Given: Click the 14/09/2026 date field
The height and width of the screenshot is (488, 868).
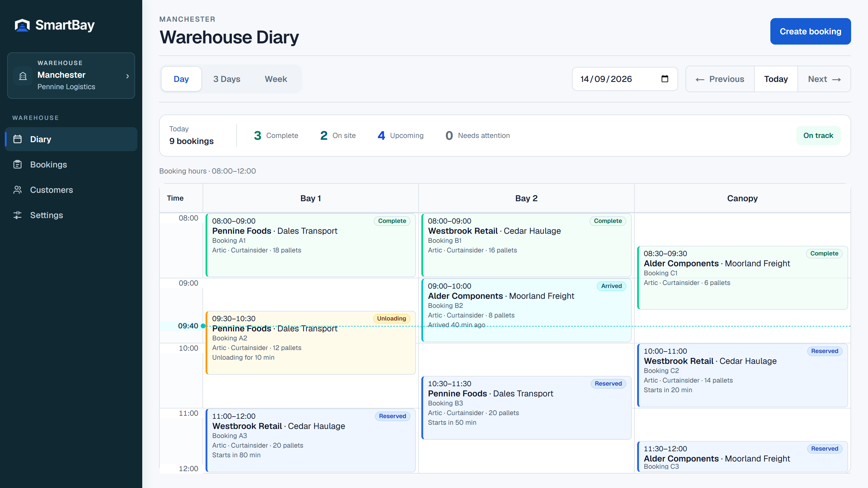Looking at the screenshot, I should click(625, 79).
